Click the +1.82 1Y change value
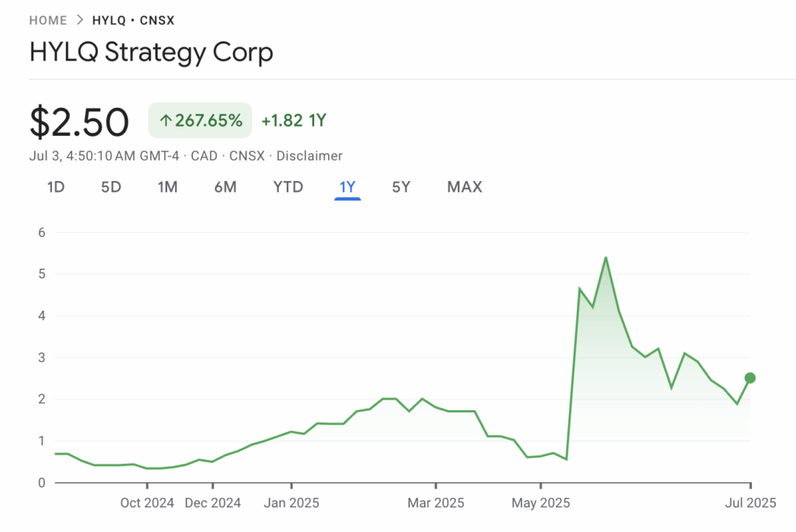Screen dimensions: 796x532 tap(293, 120)
